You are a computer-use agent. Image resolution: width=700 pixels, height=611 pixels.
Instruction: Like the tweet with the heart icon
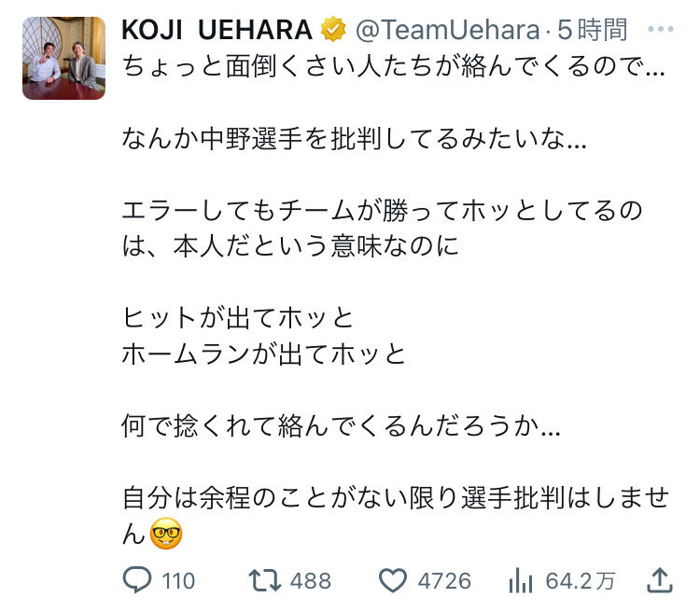click(394, 580)
